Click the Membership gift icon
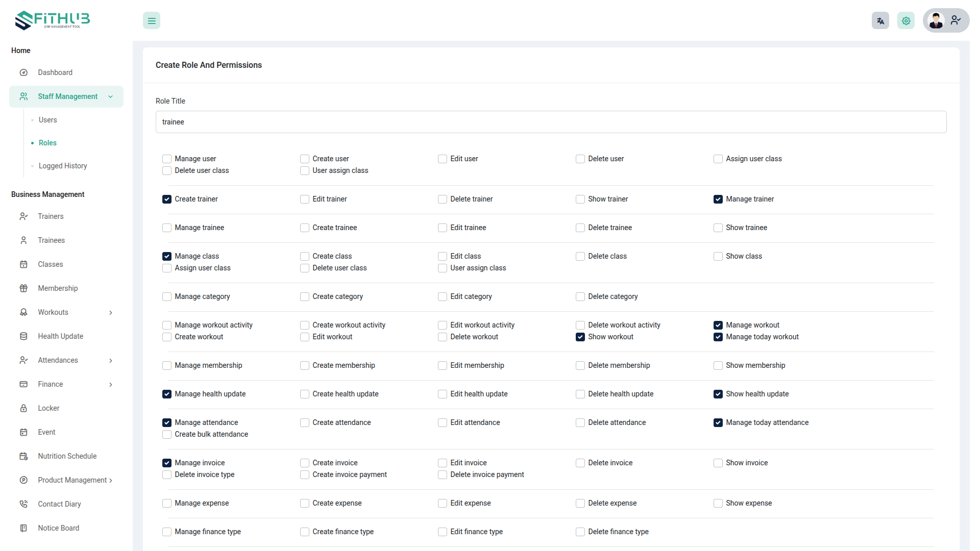Viewport: 980px width, 551px height. click(23, 288)
